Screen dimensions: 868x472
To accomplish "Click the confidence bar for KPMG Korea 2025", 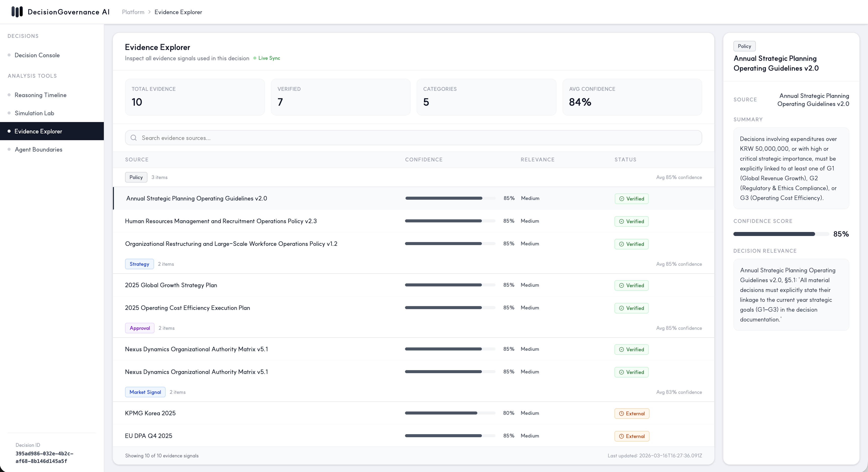I will point(450,413).
